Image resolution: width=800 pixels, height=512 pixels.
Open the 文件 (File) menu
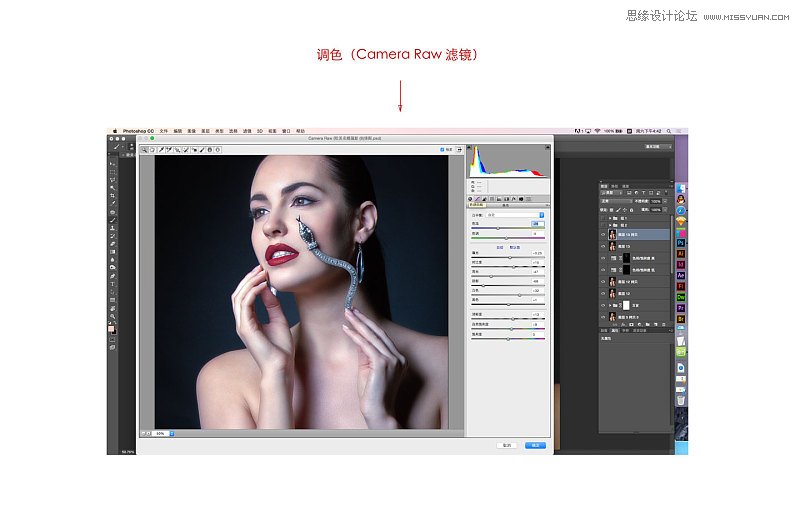(162, 130)
